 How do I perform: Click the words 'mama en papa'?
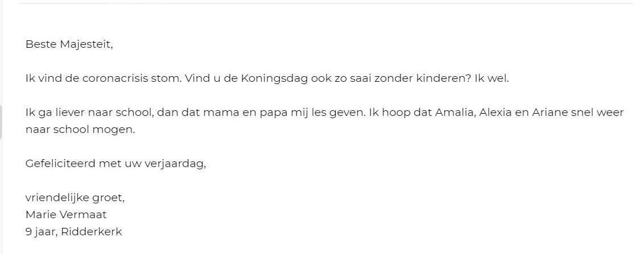click(x=246, y=113)
